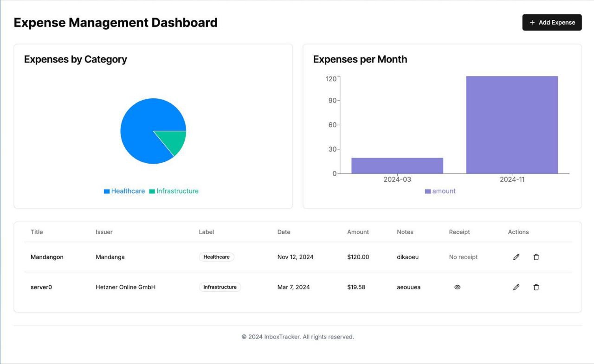Click the Add Expense button
This screenshot has height=364, width=594.
[552, 22]
